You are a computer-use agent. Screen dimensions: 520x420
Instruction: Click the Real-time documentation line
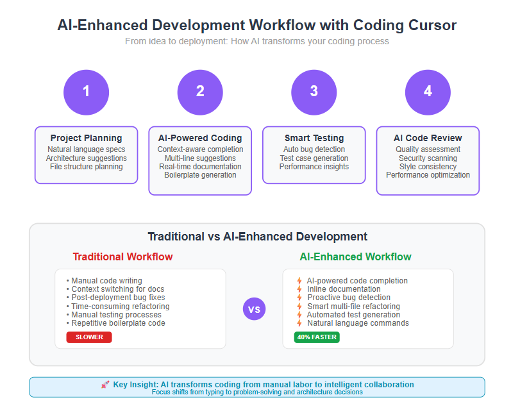[200, 167]
